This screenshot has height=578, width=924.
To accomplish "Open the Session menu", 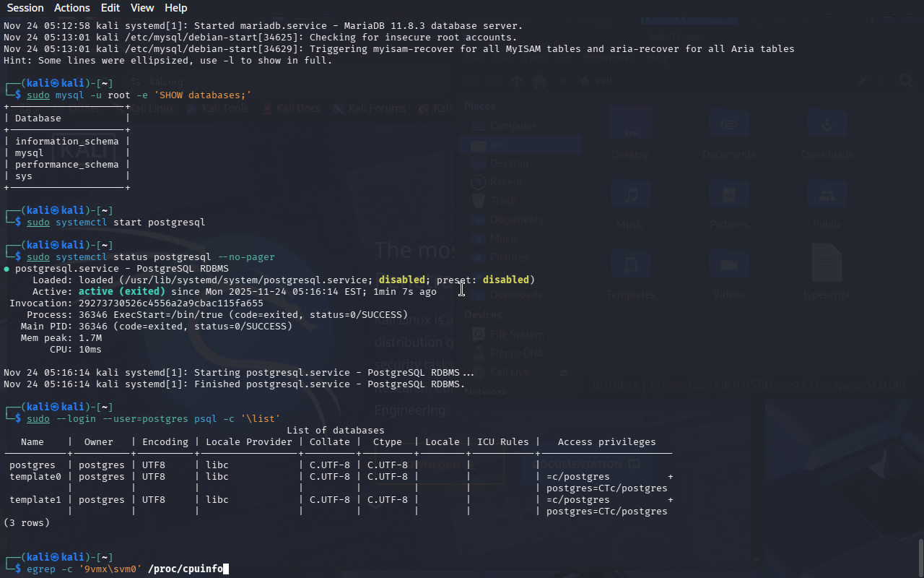I will coord(25,8).
